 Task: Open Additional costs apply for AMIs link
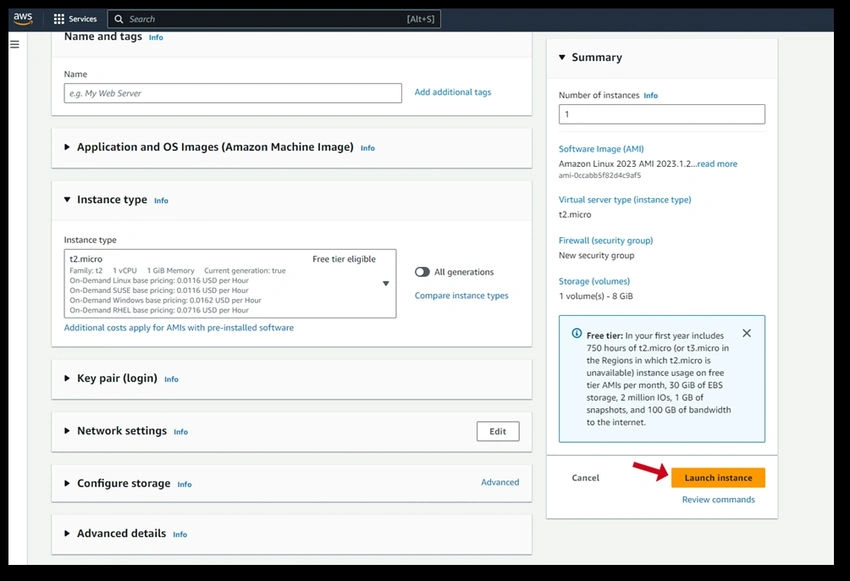[179, 327]
